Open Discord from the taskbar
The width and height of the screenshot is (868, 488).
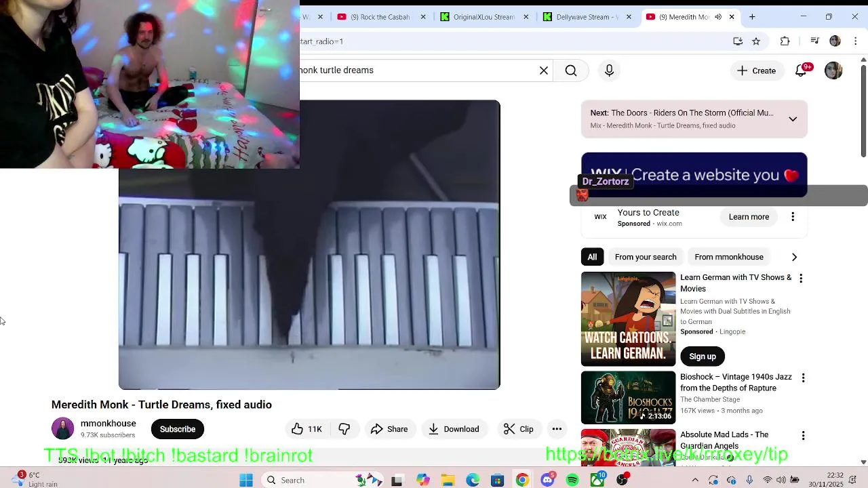(547, 480)
